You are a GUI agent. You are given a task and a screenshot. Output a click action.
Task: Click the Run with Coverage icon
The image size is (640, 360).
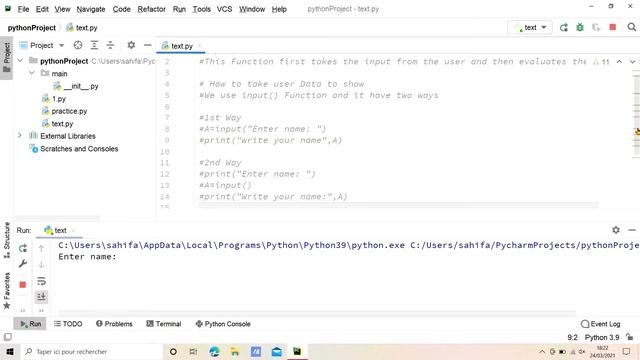pos(596,27)
